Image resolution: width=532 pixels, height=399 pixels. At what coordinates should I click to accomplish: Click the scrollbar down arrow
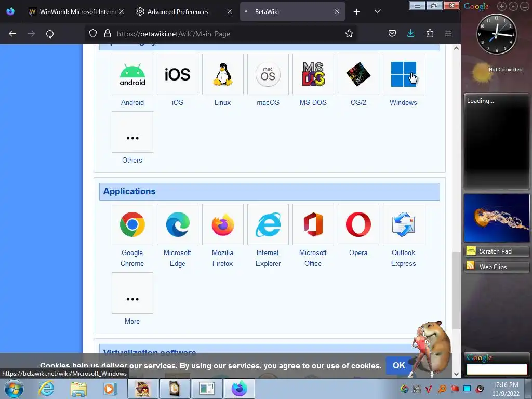(x=456, y=374)
